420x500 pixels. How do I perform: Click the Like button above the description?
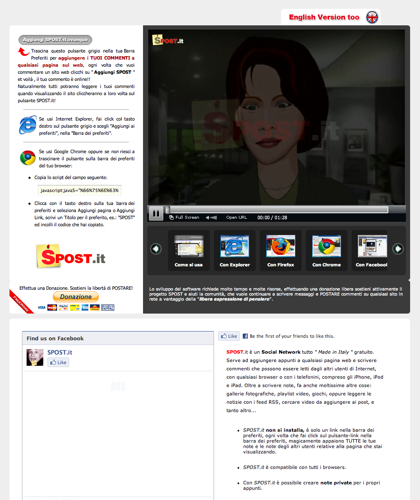point(229,336)
